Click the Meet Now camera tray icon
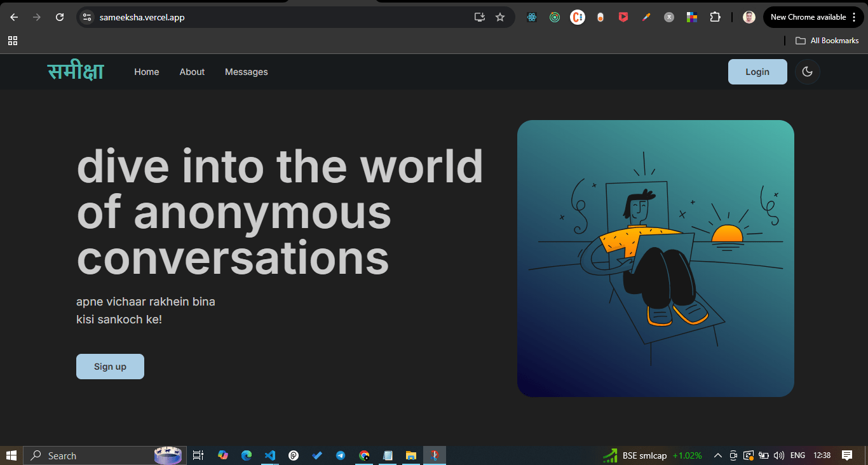 (x=733, y=455)
